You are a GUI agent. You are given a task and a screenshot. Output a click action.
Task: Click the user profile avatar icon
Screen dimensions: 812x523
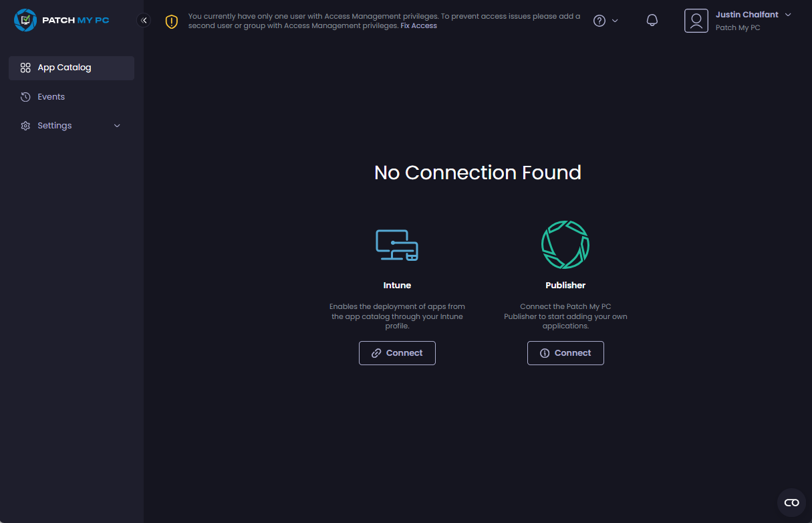(x=696, y=21)
